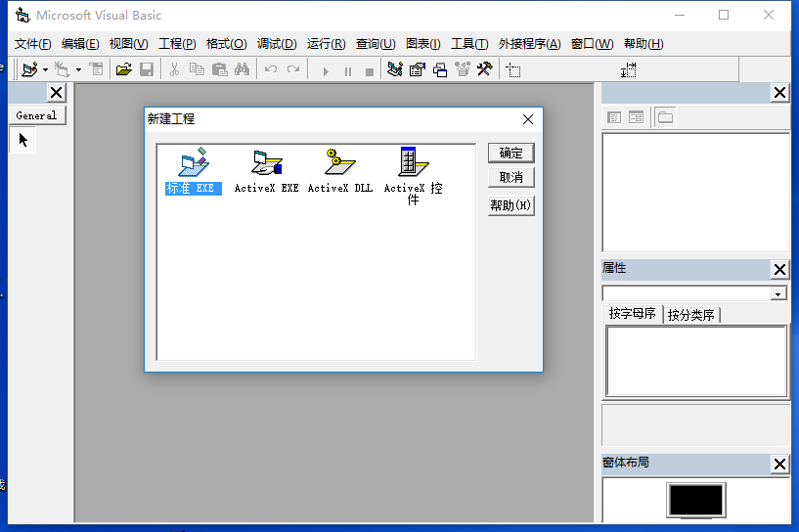Click the Copy toolbar icon

[197, 69]
